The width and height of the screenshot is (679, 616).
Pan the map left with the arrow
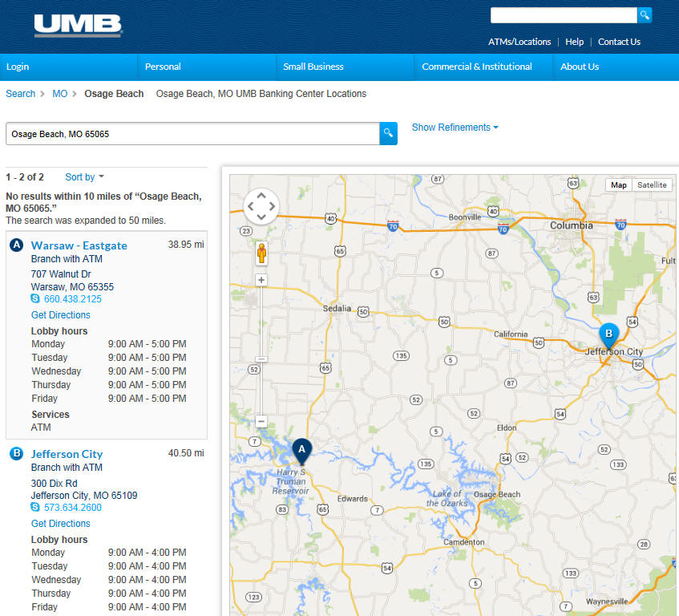[251, 206]
